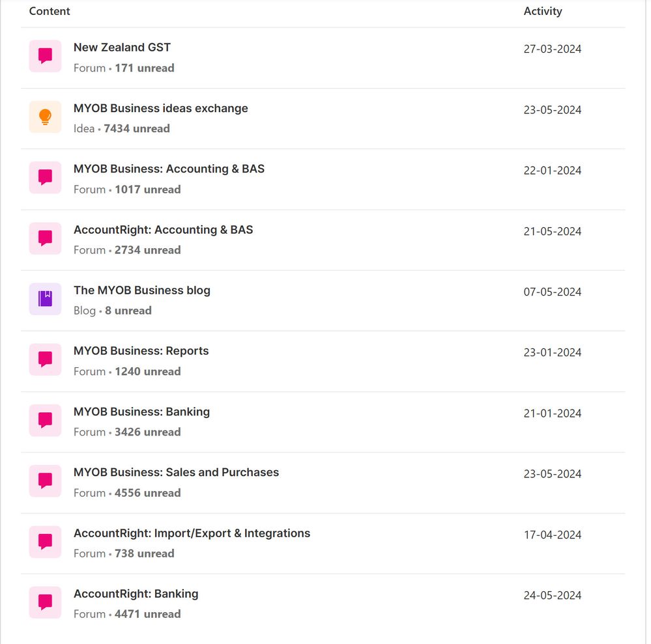Screen dimensions: 651x644
Task: Open AccountRight: Import/Export & Integrations
Action: (x=192, y=533)
